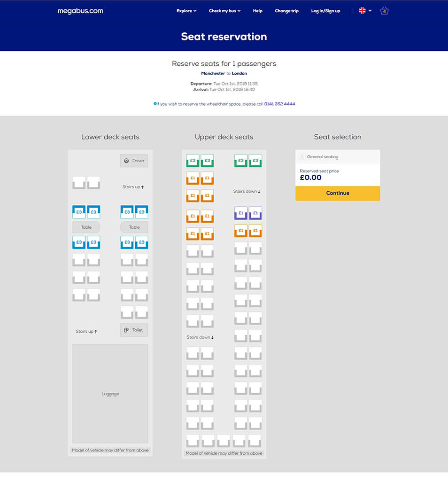This screenshot has height=481, width=448.
Task: Click the UK flag language icon
Action: [x=362, y=10]
